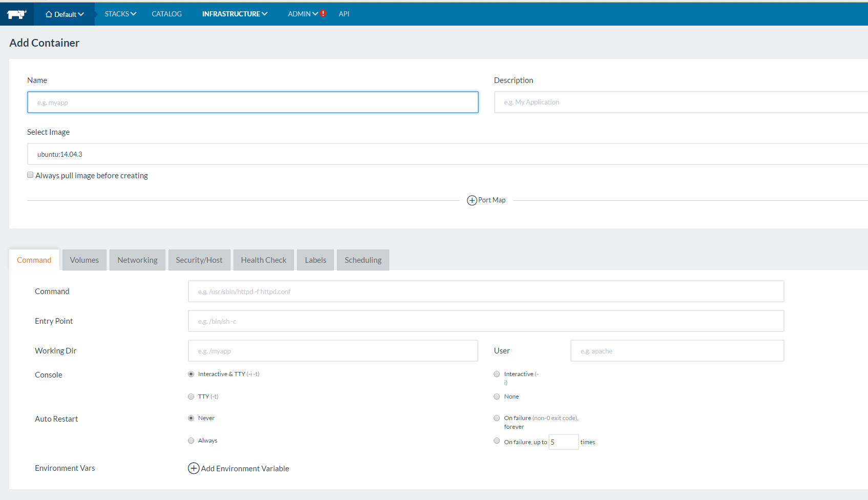Select On failure forever restart option
Viewport: 868px width, 500px height.
coord(497,418)
